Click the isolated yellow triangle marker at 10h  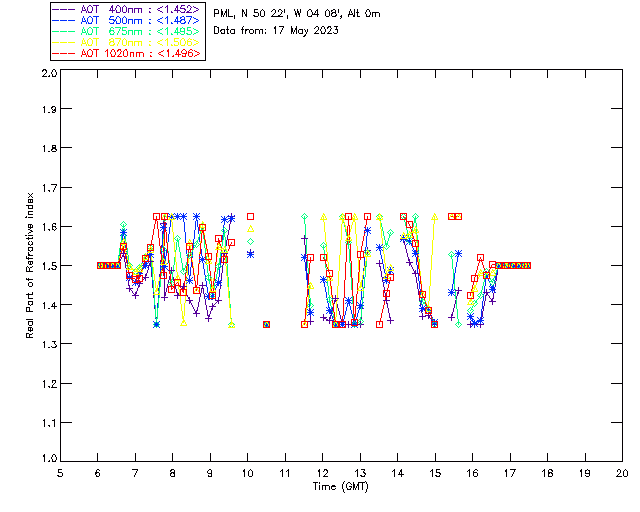[x=251, y=229]
